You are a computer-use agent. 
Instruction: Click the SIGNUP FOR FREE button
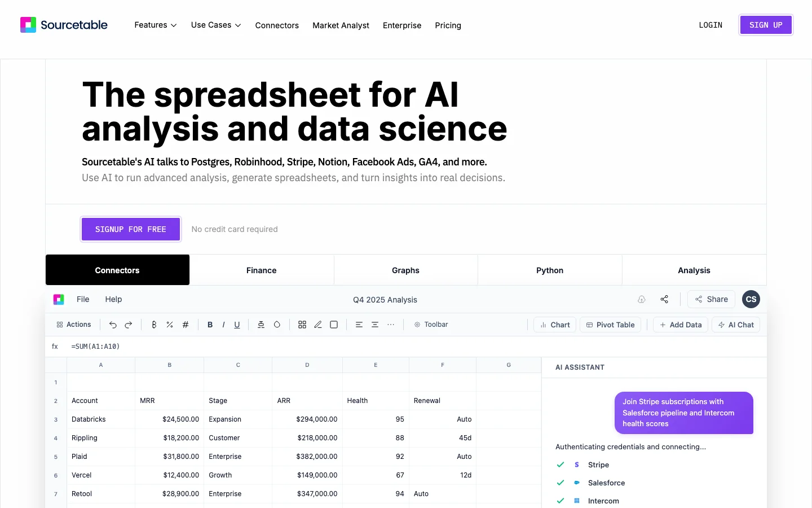(131, 229)
